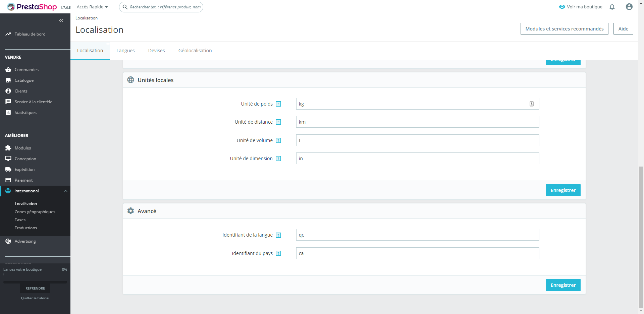This screenshot has height=314, width=644.
Task: Select the Expédition truck icon
Action: pyautogui.click(x=8, y=170)
